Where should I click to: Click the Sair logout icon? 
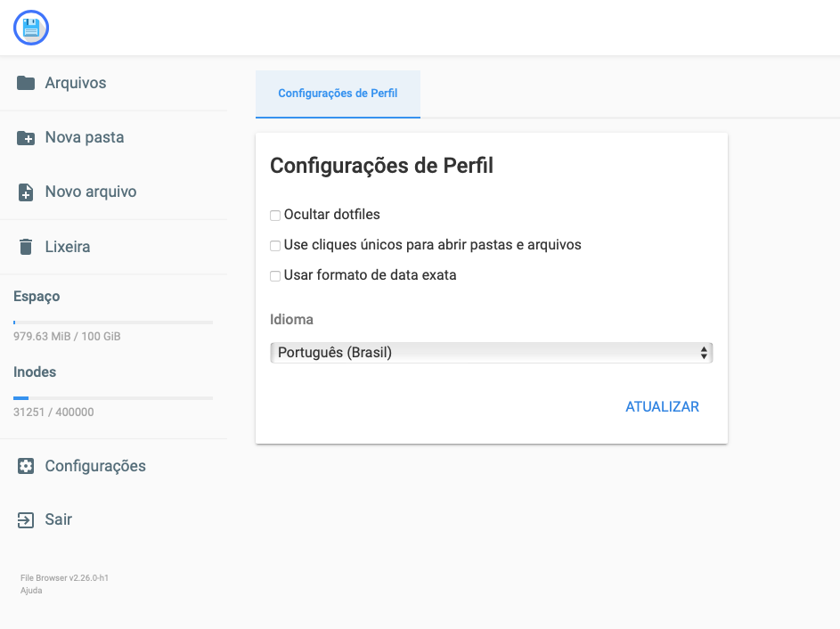(x=25, y=519)
